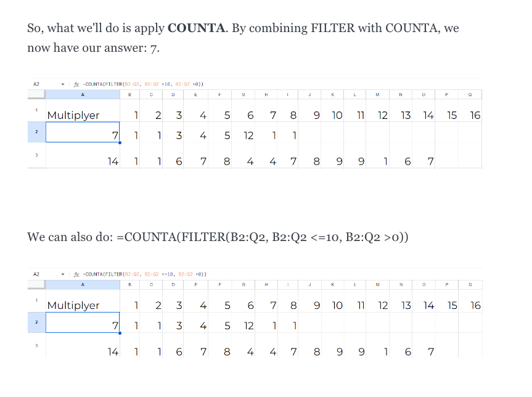Image resolution: width=532 pixels, height=397 pixels.
Task: Open the name box dropdown beside A2
Action: tap(62, 84)
